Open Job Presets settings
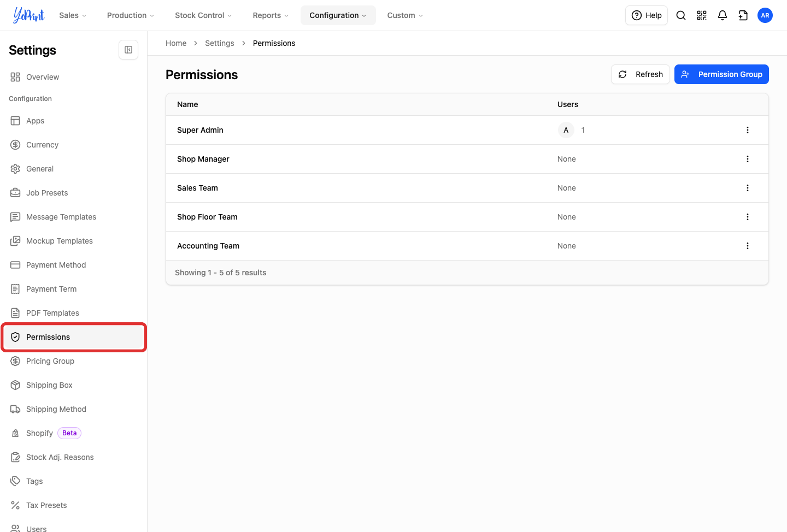 [x=74, y=193]
